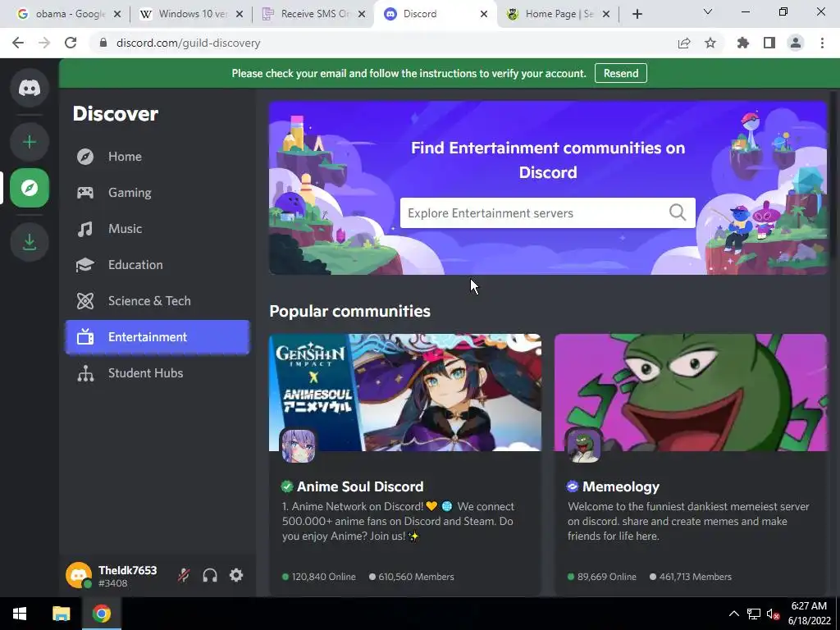The height and width of the screenshot is (630, 840).
Task: Open File Explorer from taskbar
Action: coord(61,614)
